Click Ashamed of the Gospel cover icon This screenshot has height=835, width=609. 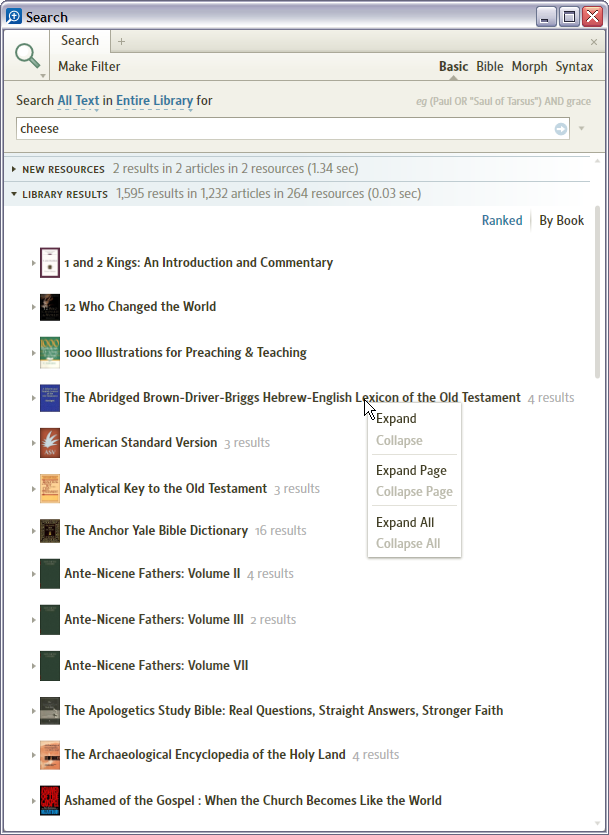pos(50,800)
